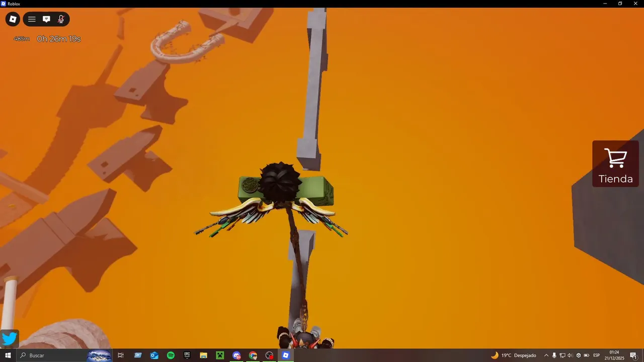Open Task View on the taskbar
The image size is (644, 362).
coord(121,355)
